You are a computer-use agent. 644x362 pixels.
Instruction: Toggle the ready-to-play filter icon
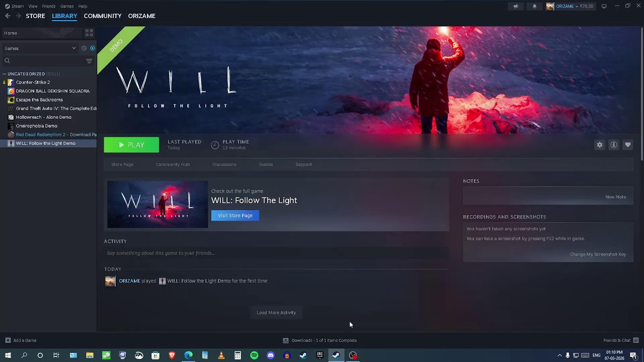point(92,48)
